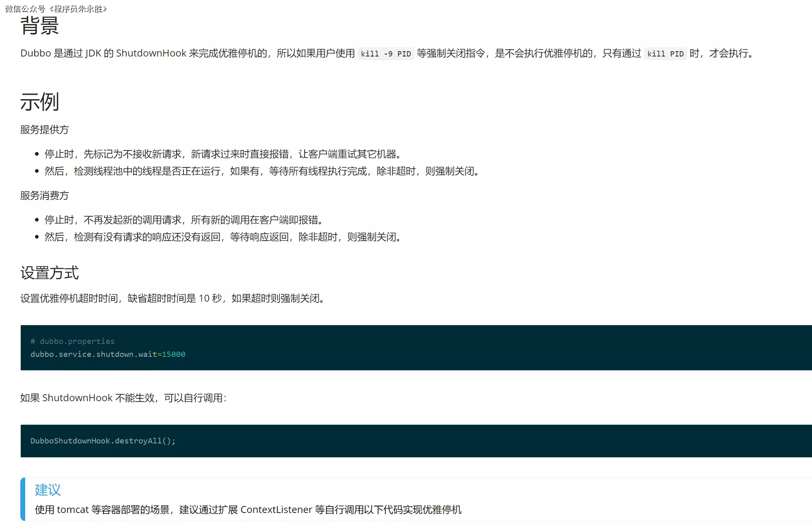Viewport: 812px width, 528px height.
Task: Click the 服务消费方 paragraph label
Action: click(x=44, y=196)
